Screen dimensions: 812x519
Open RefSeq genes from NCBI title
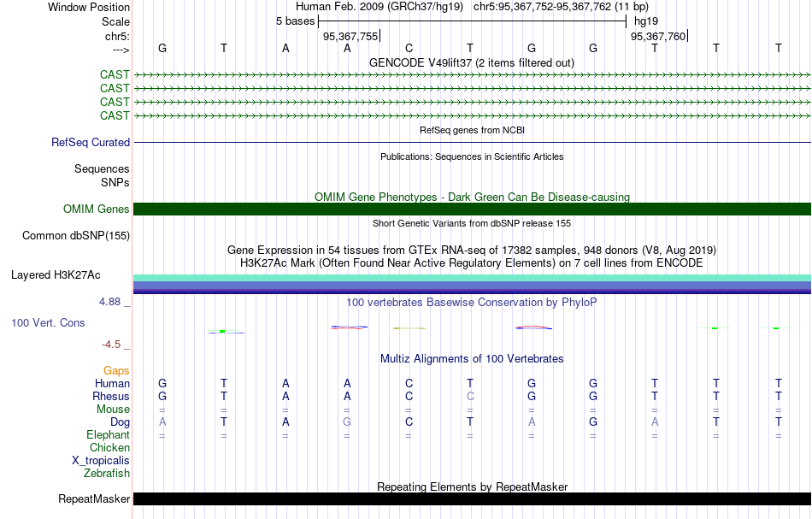pyautogui.click(x=472, y=130)
